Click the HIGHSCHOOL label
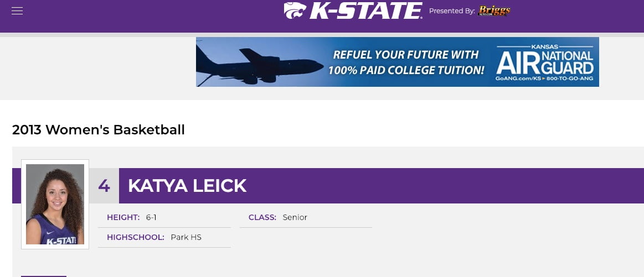644x277 pixels. click(136, 237)
